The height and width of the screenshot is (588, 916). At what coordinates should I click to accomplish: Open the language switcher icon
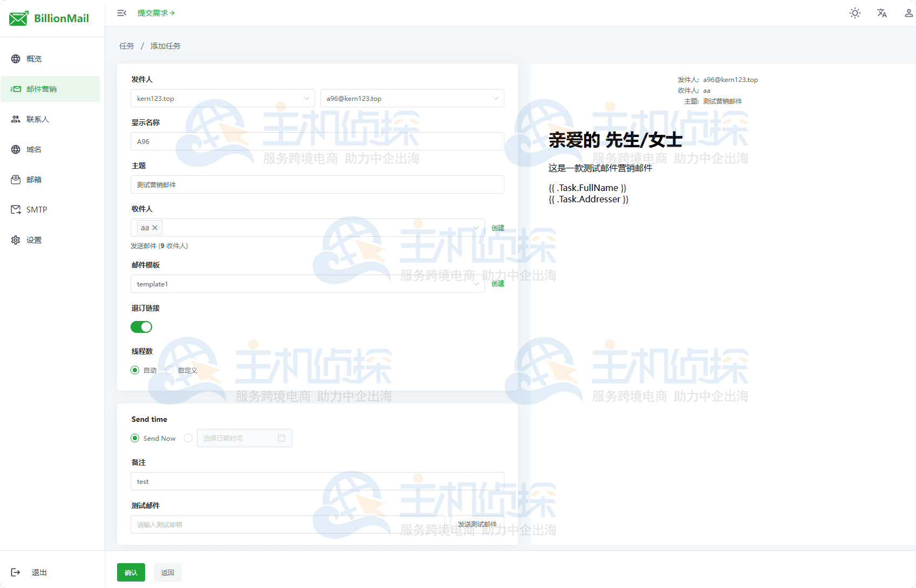(881, 12)
